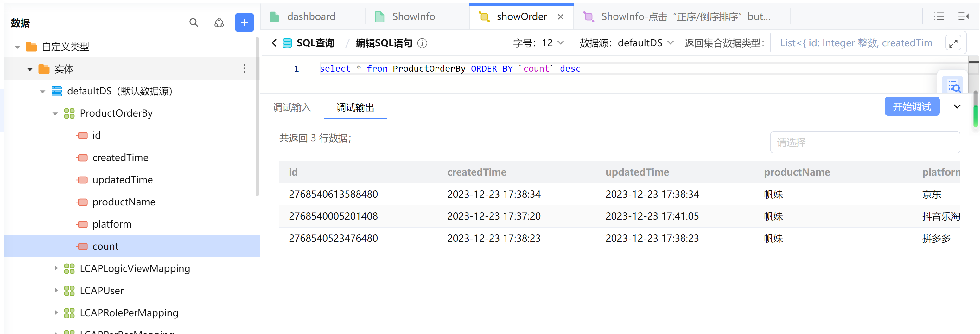Click the collapse panel icon at top right
Viewport: 980px width, 334px height.
click(964, 16)
